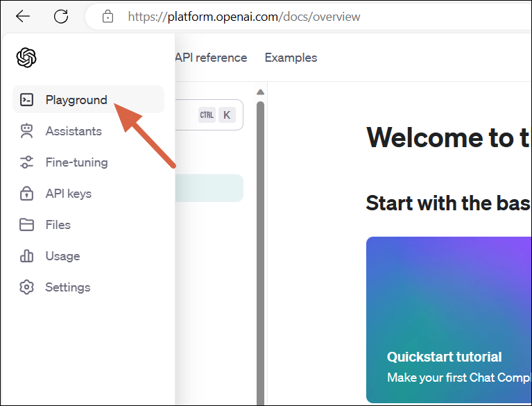Go to API keys page
Screen dimensions: 532x406
88,194
